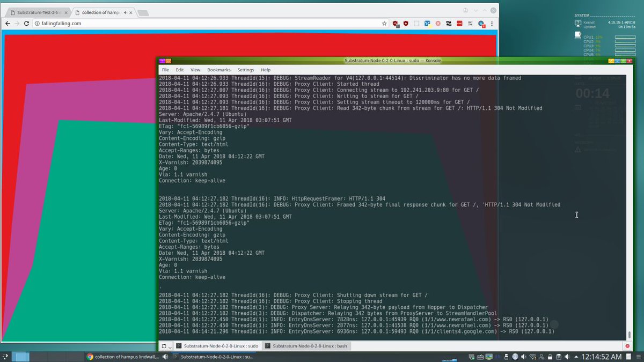Open the Konsole new tab dropdown button
The width and height of the screenshot is (644, 362).
tap(167, 346)
